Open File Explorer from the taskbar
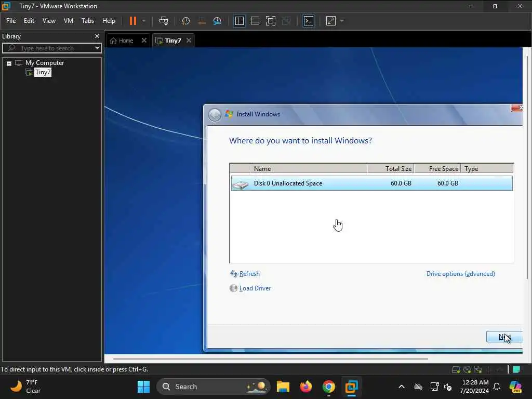 point(283,387)
